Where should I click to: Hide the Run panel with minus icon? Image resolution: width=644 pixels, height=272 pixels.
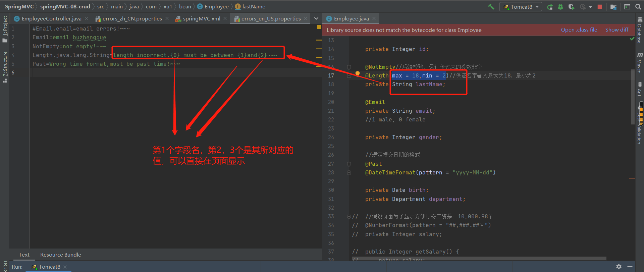(x=630, y=267)
